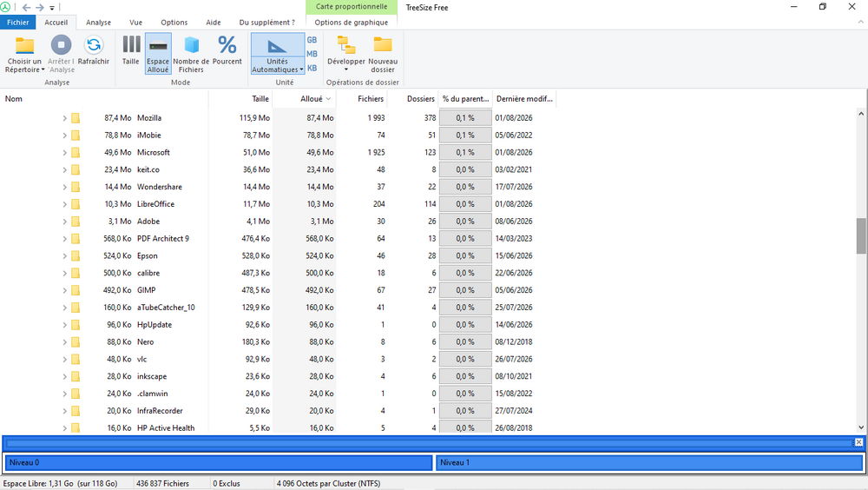
Task: Open Choisir un Répertoire dropdown arrow
Action: pyautogui.click(x=43, y=70)
